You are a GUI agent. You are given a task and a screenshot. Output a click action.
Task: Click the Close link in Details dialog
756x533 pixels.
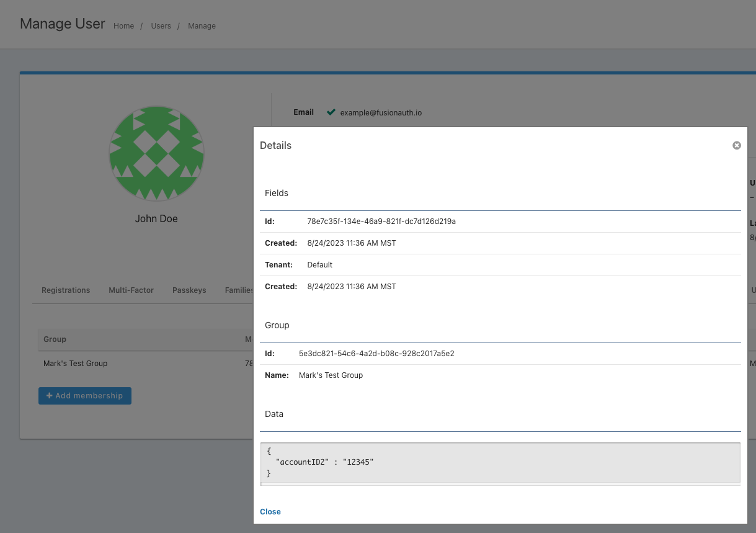270,512
